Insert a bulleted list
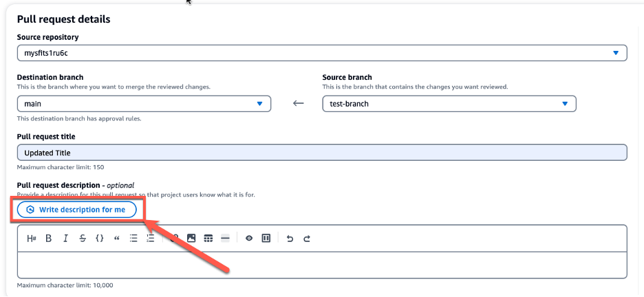644x297 pixels. coord(133,239)
